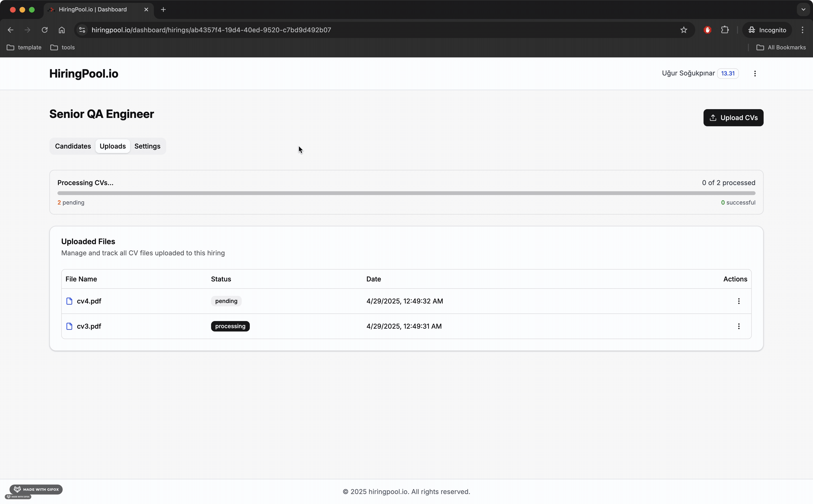813x504 pixels.
Task: Click the CV processing progress bar
Action: (x=406, y=193)
